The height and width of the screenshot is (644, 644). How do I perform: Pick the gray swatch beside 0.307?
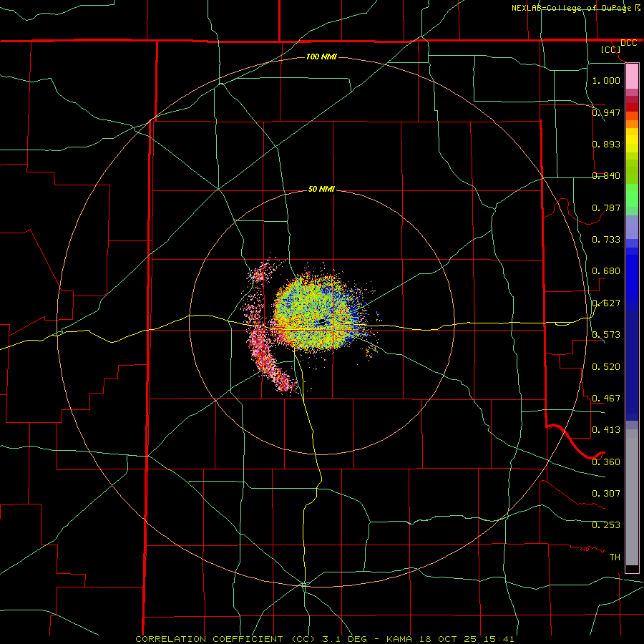click(632, 497)
